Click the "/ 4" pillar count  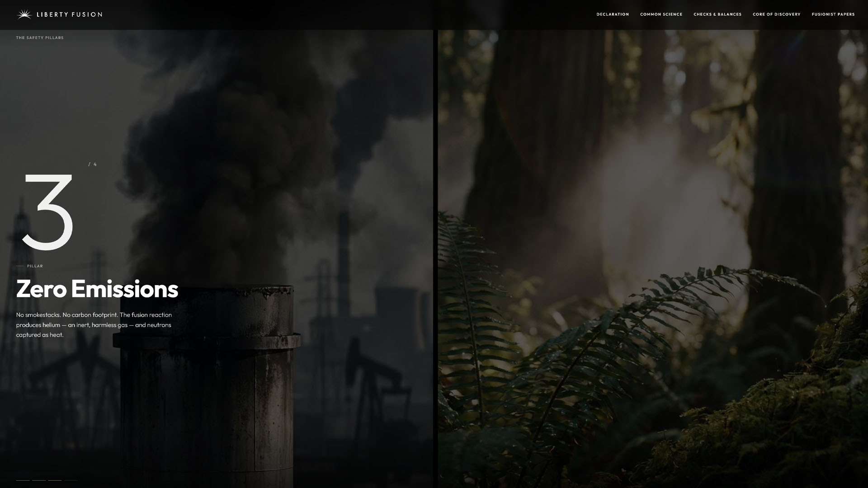[x=93, y=164]
